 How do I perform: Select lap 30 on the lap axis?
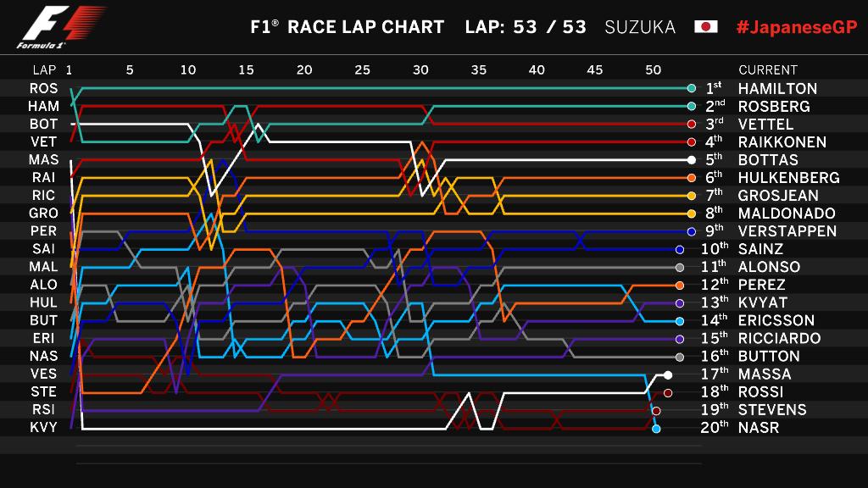coord(420,70)
